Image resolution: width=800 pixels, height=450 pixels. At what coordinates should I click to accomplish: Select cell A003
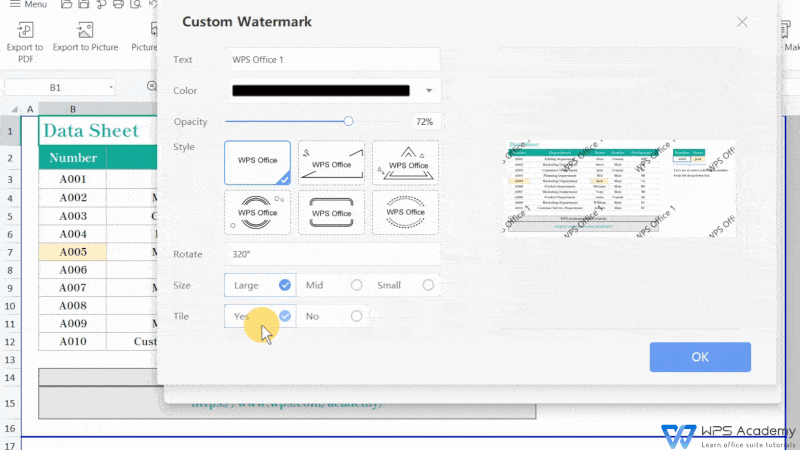[73, 216]
